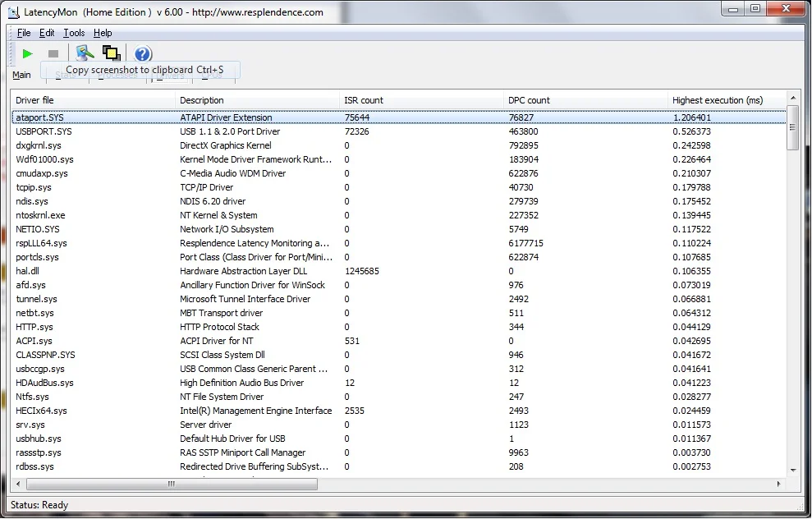The height and width of the screenshot is (519, 812).
Task: Click the grey stop monitoring icon
Action: pyautogui.click(x=53, y=54)
